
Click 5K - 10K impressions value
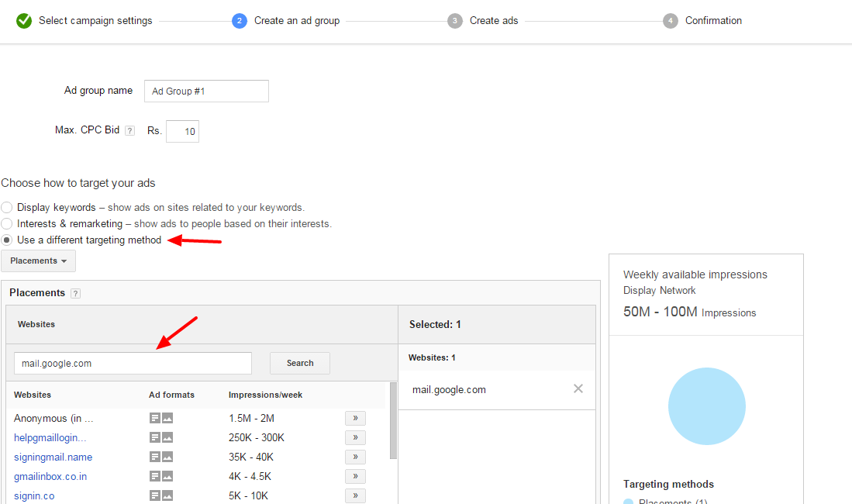tap(248, 495)
